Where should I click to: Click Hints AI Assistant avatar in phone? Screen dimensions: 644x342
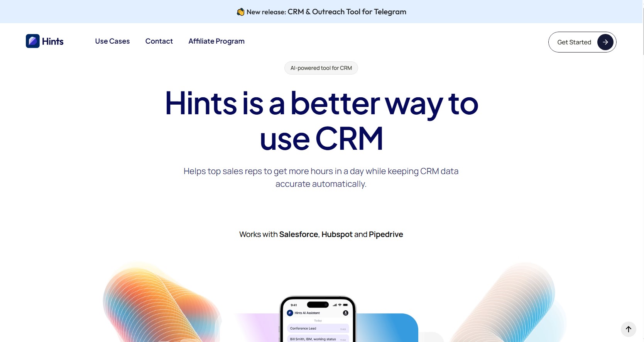290,313
